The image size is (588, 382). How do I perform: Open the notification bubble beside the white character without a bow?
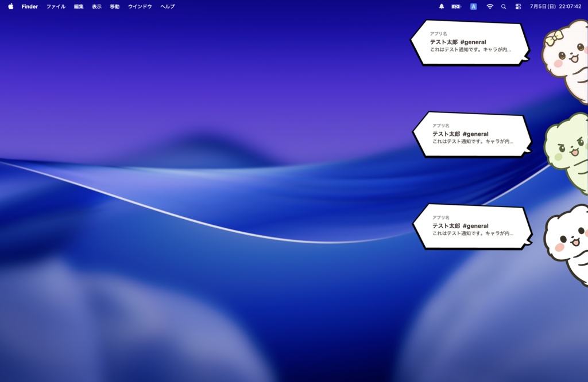[x=473, y=226]
